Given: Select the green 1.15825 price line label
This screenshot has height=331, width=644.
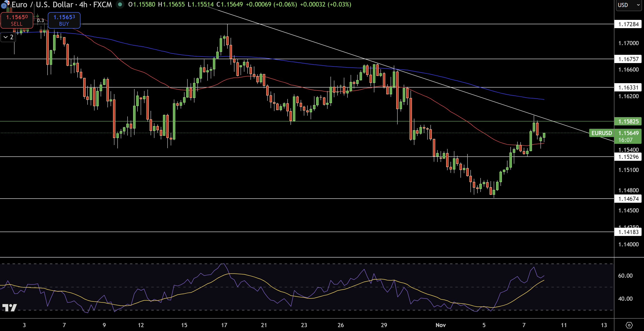Looking at the screenshot, I should click(628, 121).
